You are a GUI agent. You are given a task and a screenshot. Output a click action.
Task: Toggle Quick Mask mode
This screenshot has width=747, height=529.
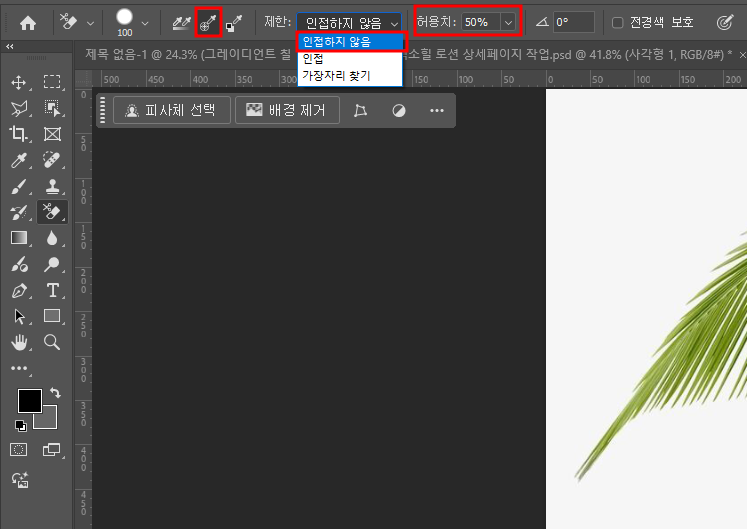click(19, 449)
